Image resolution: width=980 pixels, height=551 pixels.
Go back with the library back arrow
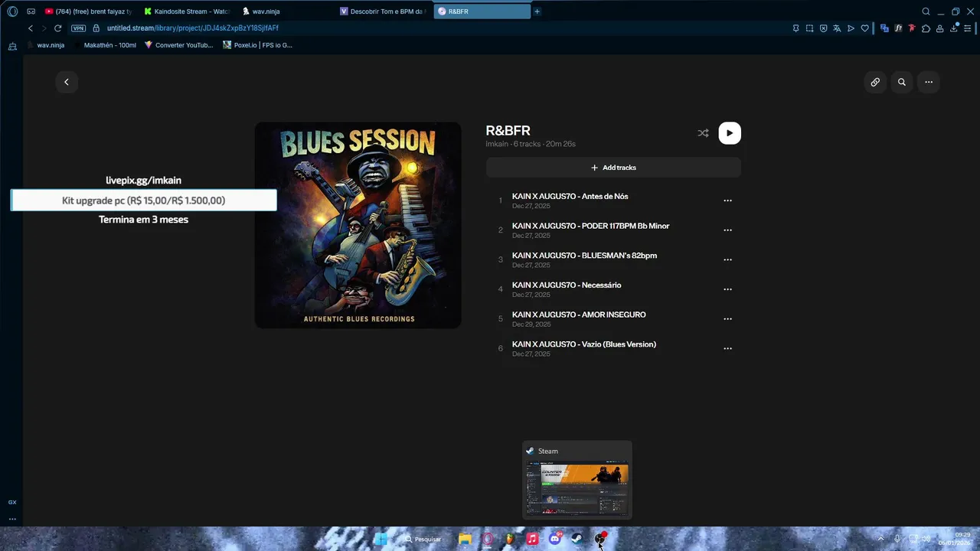coord(67,82)
